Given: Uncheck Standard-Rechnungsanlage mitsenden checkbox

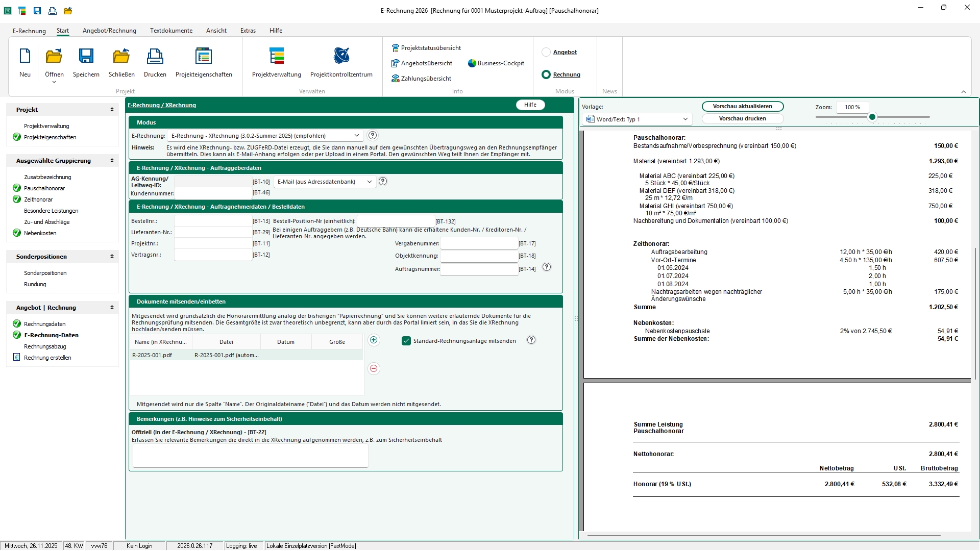Looking at the screenshot, I should click(x=406, y=341).
